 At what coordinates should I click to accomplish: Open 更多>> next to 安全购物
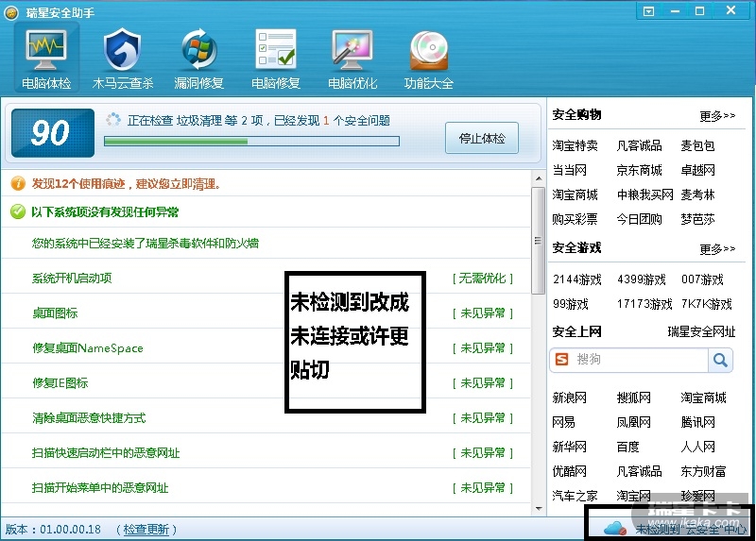[x=717, y=115]
